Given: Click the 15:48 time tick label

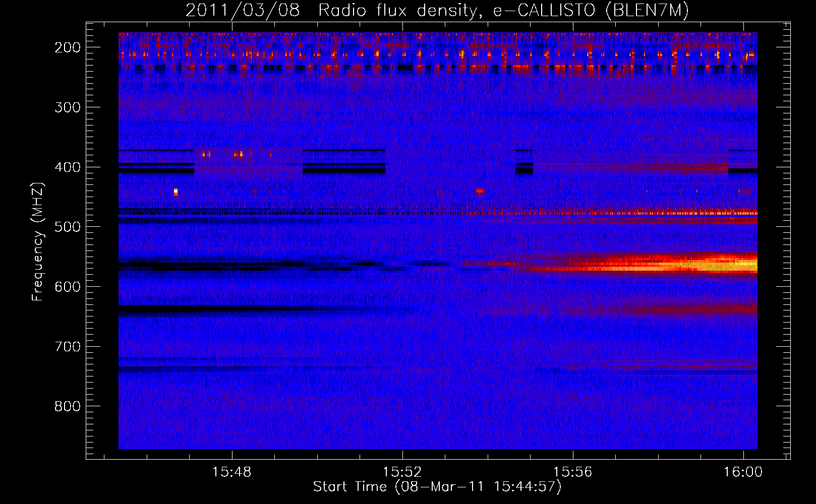Looking at the screenshot, I should pos(232,472).
